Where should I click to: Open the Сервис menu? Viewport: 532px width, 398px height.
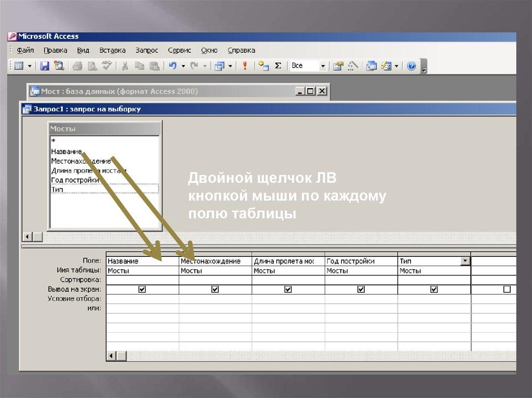[179, 50]
